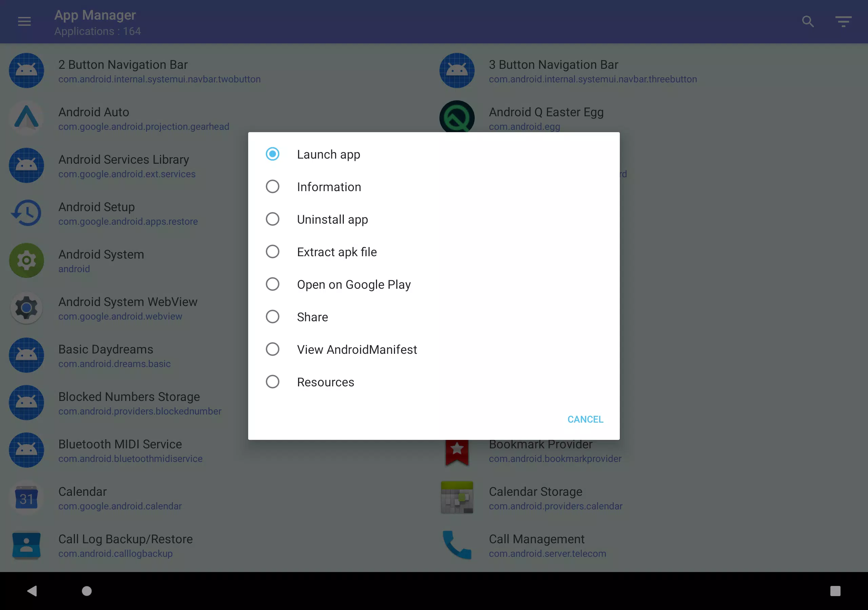Tap the Bookmark Provider star icon
The image size is (868, 610).
(457, 452)
